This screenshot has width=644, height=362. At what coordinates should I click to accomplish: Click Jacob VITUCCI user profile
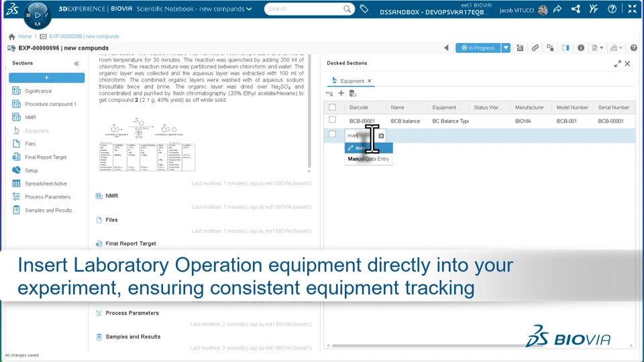(x=523, y=10)
